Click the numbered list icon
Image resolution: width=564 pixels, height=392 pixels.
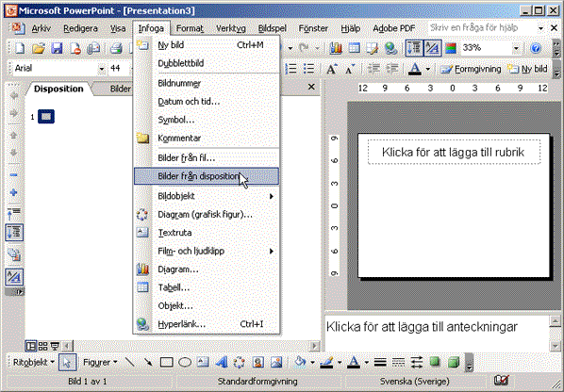[290, 69]
